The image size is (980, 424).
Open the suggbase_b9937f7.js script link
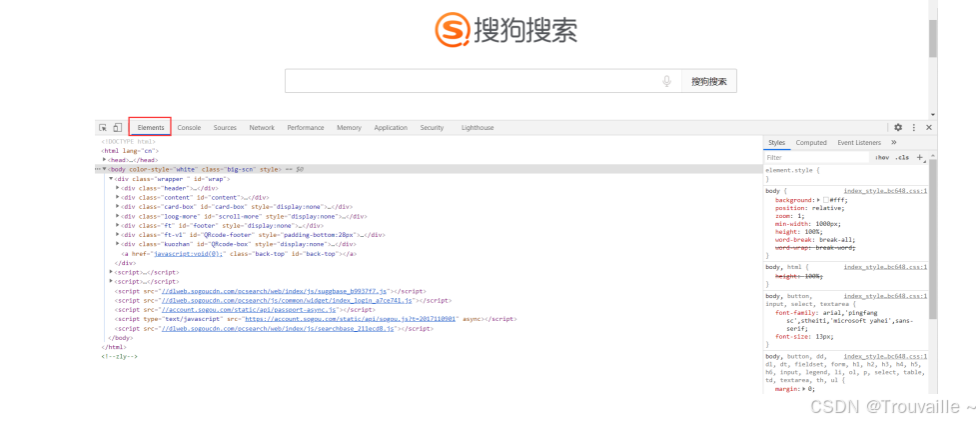(276, 291)
